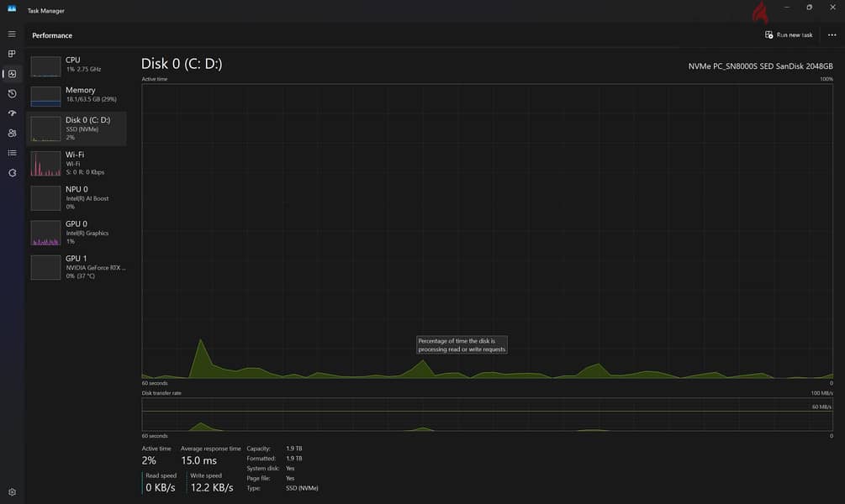Select GPU 1 NVIDIA GeForce item

coord(77,267)
